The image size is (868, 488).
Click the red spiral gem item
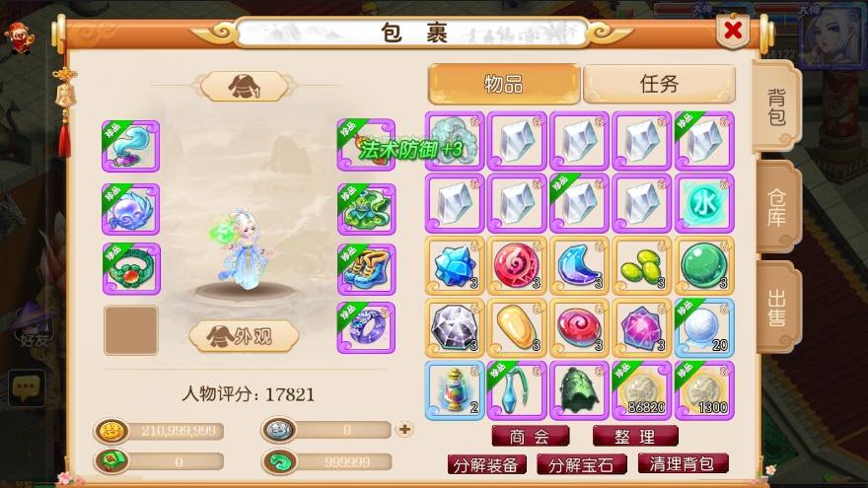(x=517, y=265)
